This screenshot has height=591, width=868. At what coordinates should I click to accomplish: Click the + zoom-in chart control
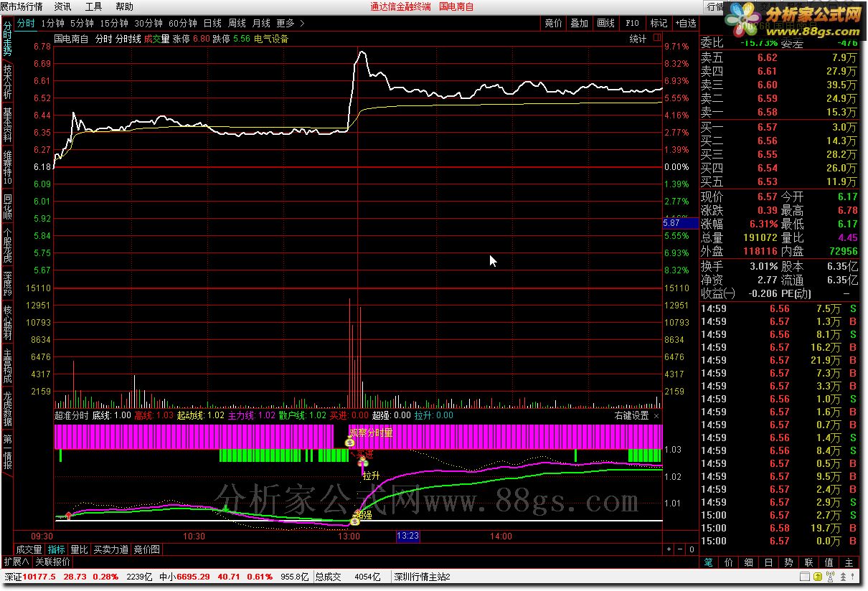click(x=669, y=549)
